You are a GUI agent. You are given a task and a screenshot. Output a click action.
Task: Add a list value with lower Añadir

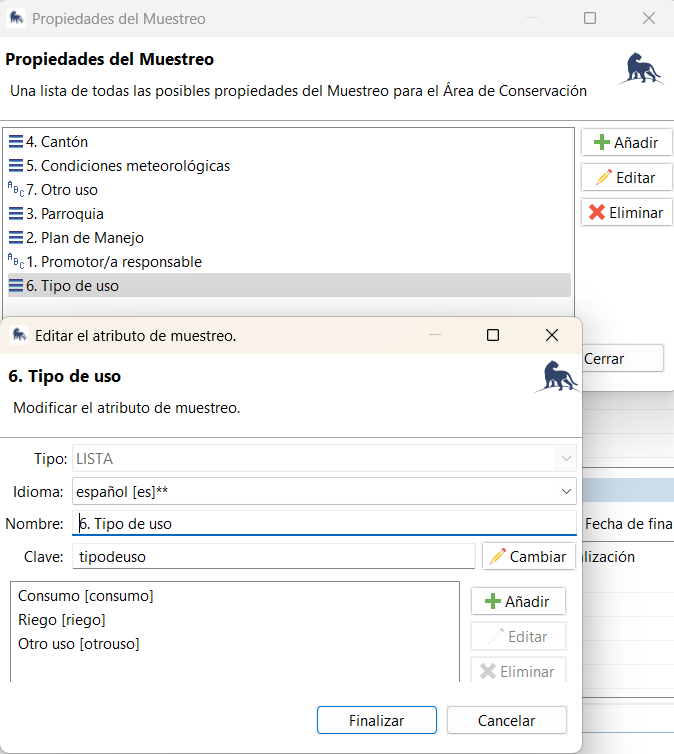point(517,601)
